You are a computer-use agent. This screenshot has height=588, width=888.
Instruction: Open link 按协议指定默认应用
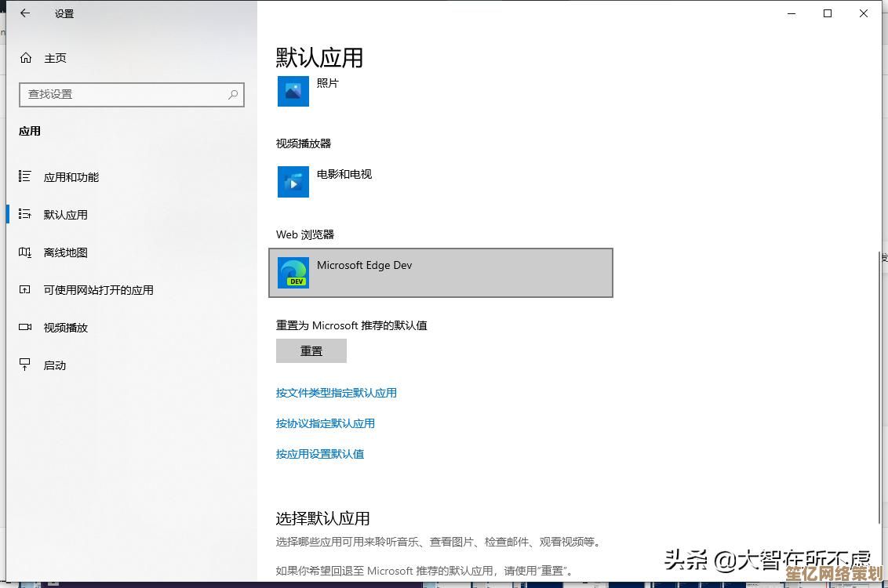click(x=325, y=423)
